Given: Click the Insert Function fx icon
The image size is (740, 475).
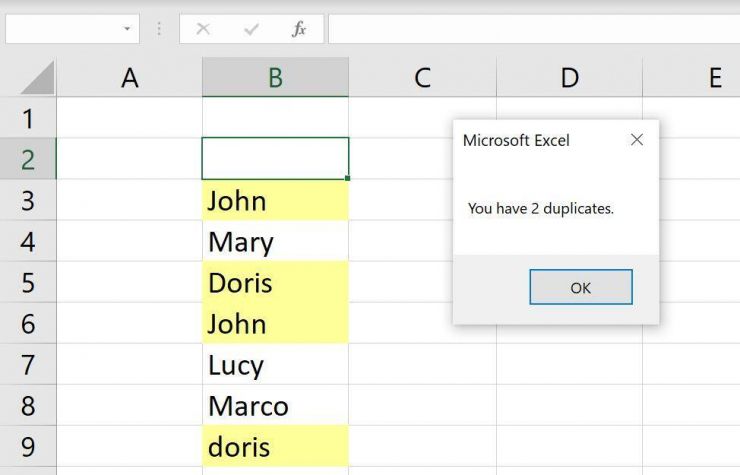Looking at the screenshot, I should 298,29.
